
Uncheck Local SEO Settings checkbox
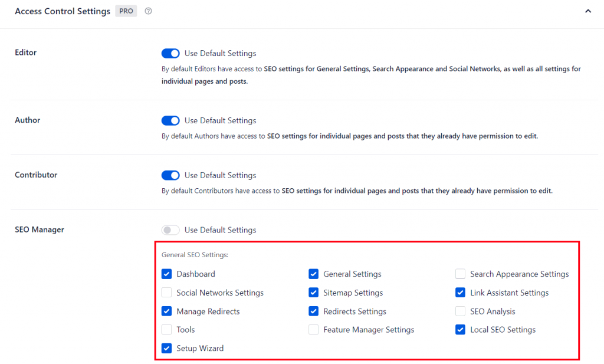pyautogui.click(x=461, y=330)
